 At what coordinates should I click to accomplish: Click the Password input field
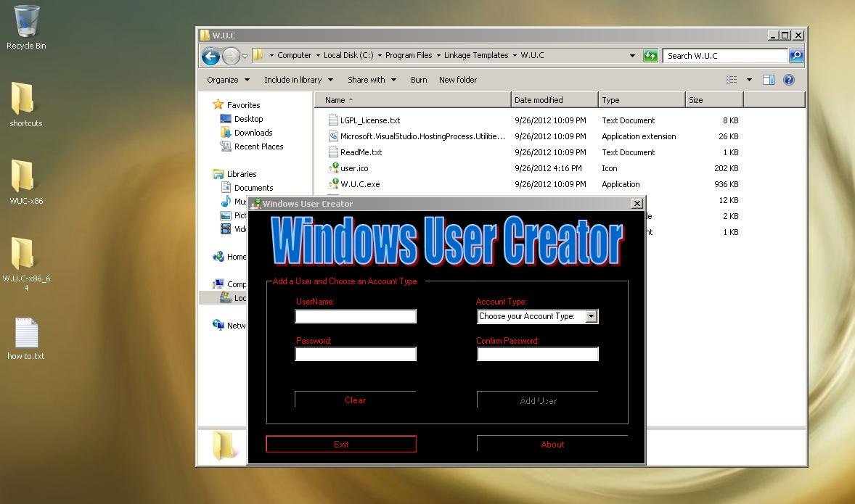[x=356, y=354]
